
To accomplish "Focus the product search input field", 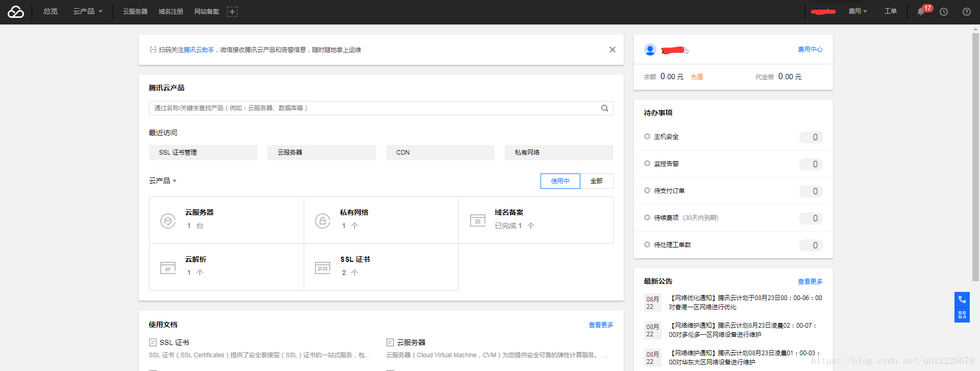I will point(381,108).
